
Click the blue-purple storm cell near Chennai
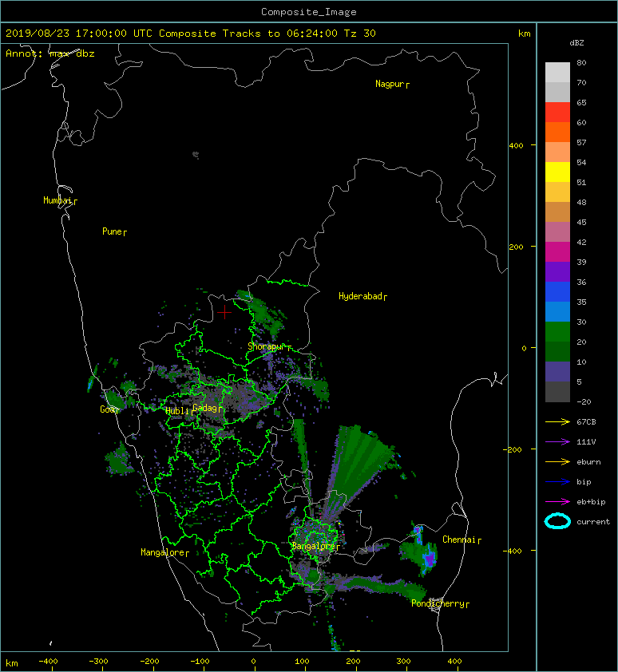tap(430, 558)
